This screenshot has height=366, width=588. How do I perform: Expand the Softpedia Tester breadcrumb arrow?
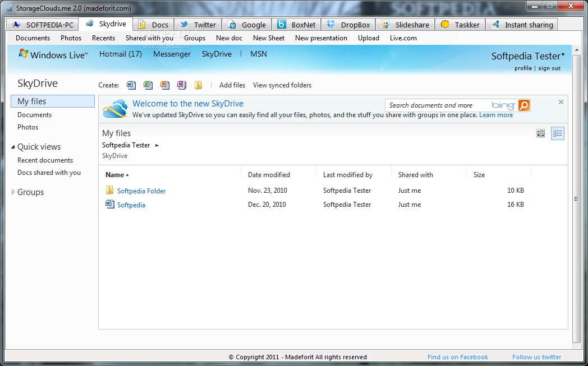[157, 145]
